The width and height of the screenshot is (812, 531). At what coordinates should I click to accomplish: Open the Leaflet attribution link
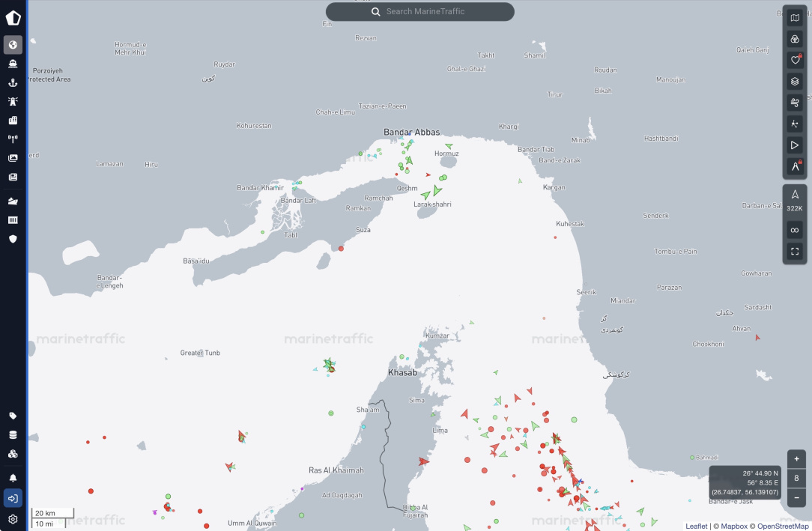(696, 527)
